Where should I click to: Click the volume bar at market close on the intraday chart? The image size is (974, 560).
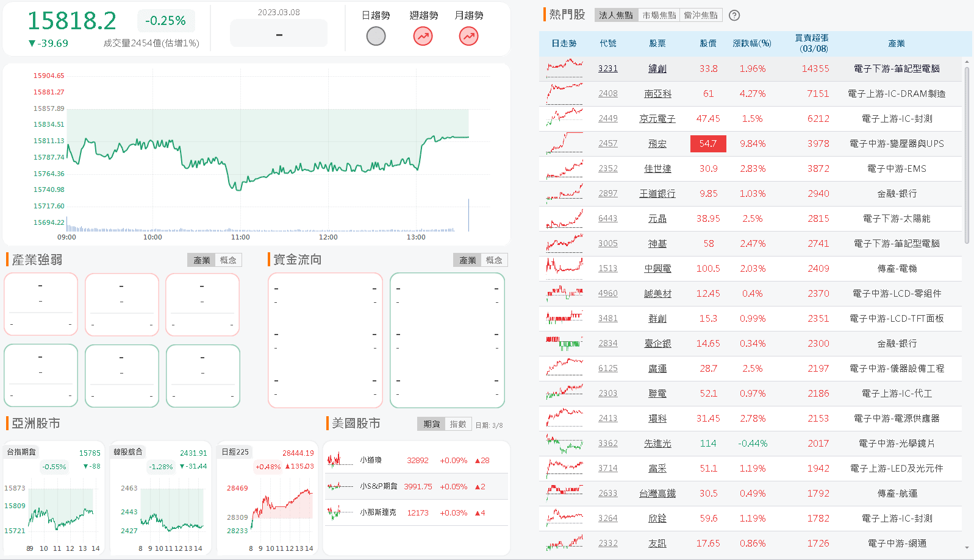[468, 215]
